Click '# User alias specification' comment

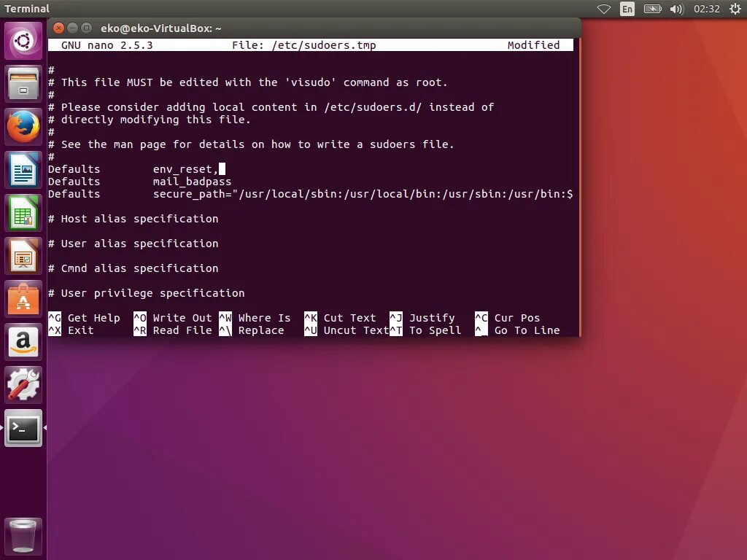(x=133, y=244)
